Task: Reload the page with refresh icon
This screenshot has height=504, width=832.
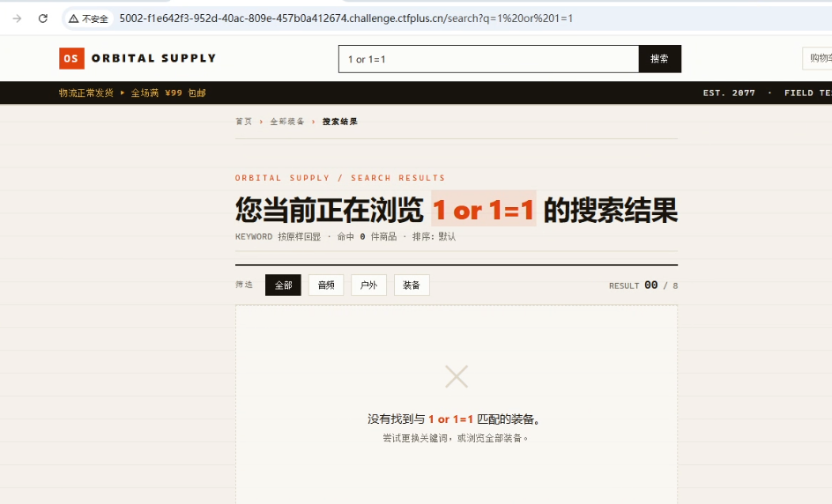Action: tap(43, 19)
